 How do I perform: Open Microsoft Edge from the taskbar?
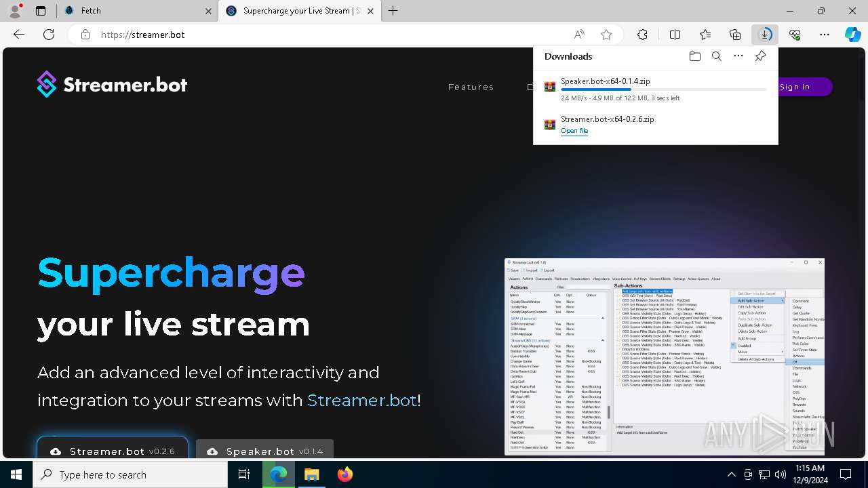click(x=279, y=474)
